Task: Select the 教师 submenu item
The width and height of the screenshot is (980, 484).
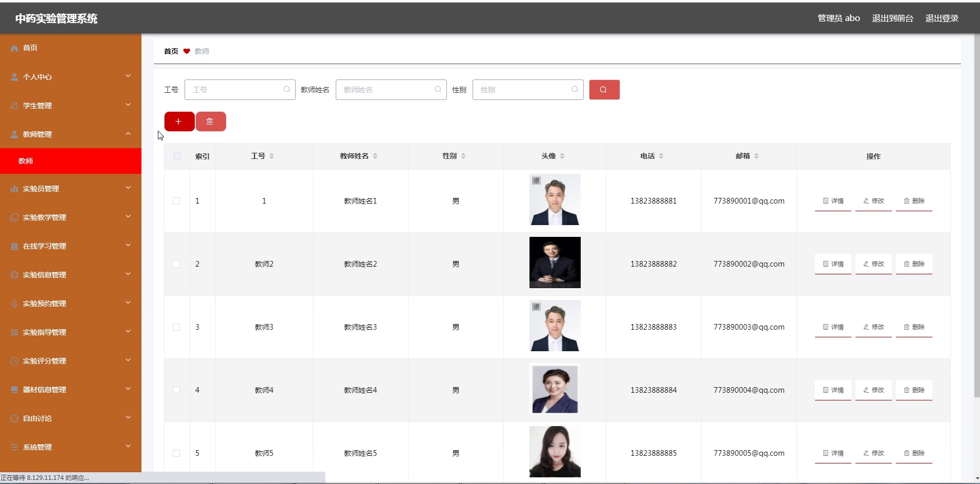Action: click(x=71, y=161)
